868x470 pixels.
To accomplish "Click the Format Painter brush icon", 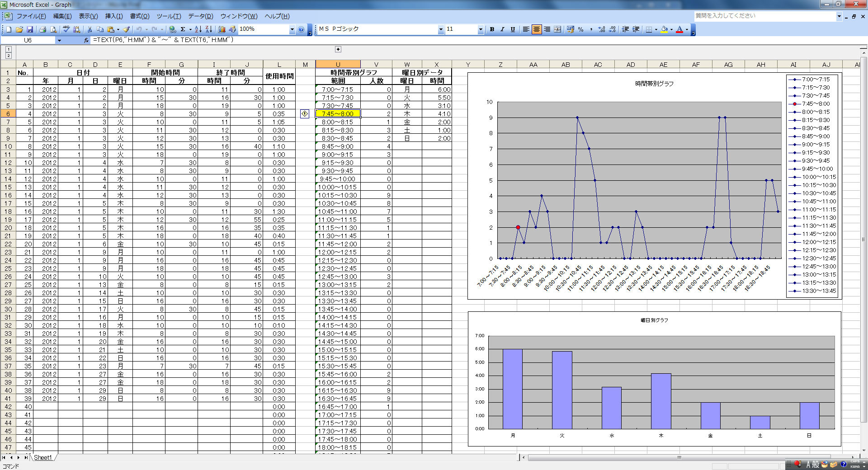I will click(x=127, y=29).
